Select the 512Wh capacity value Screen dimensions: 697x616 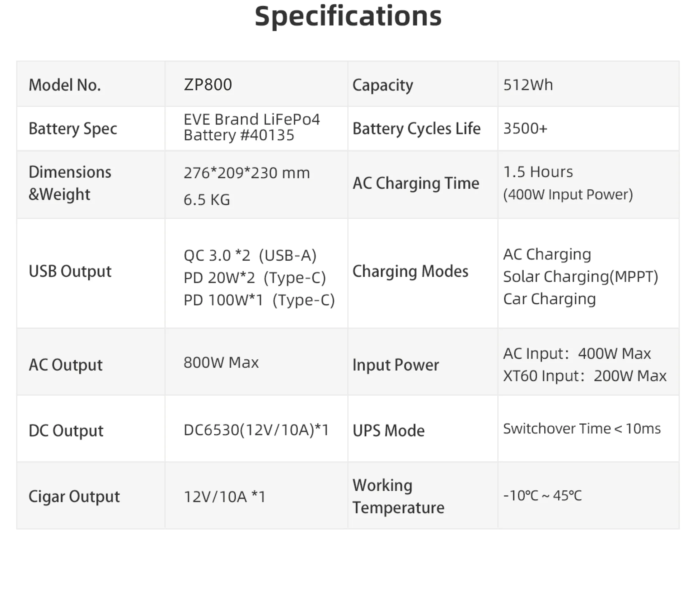528,85
